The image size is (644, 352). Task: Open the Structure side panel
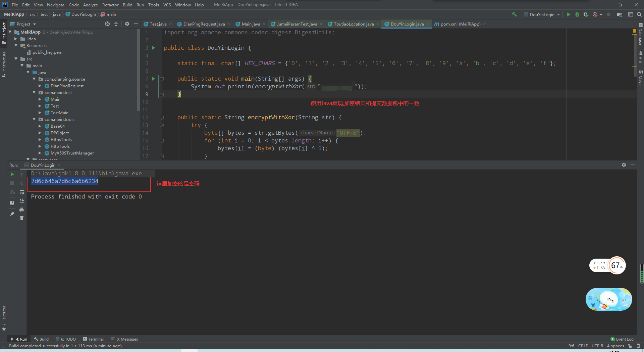pos(4,64)
